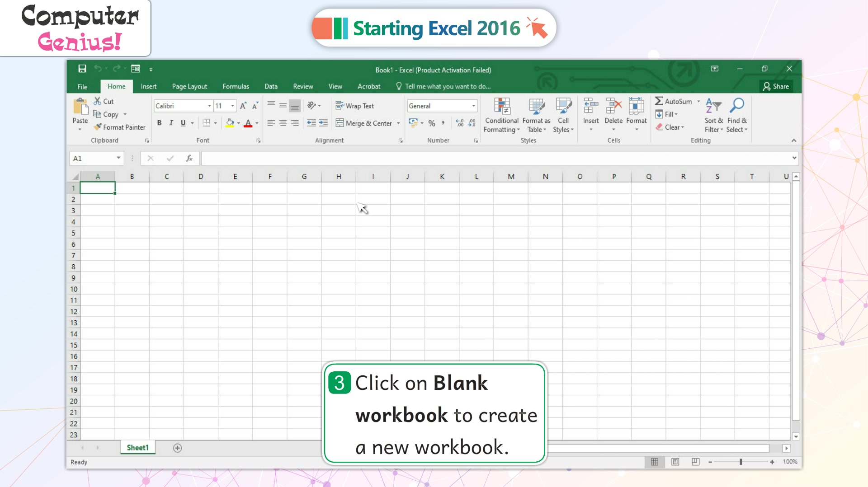The image size is (868, 487).
Task: Click the Fill Color paint bucket
Action: (230, 123)
